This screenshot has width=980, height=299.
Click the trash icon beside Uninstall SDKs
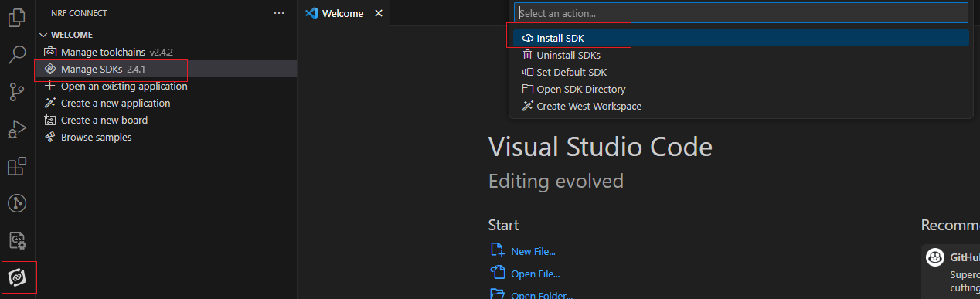tap(528, 55)
